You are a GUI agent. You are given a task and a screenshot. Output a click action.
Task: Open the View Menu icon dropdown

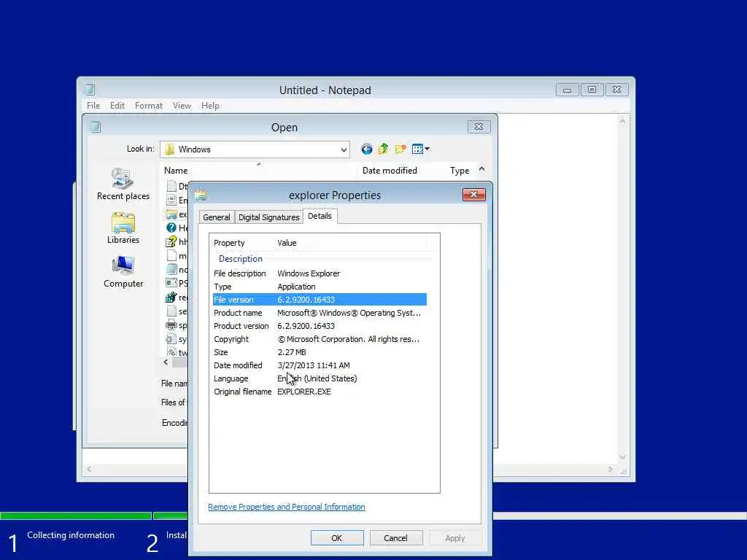pos(421,149)
